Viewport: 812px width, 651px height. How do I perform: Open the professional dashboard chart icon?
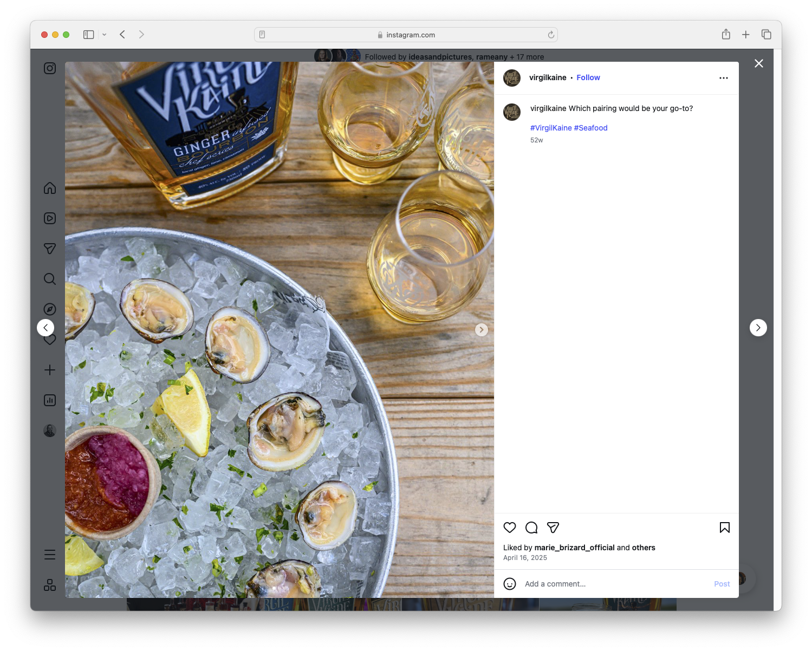click(x=49, y=400)
